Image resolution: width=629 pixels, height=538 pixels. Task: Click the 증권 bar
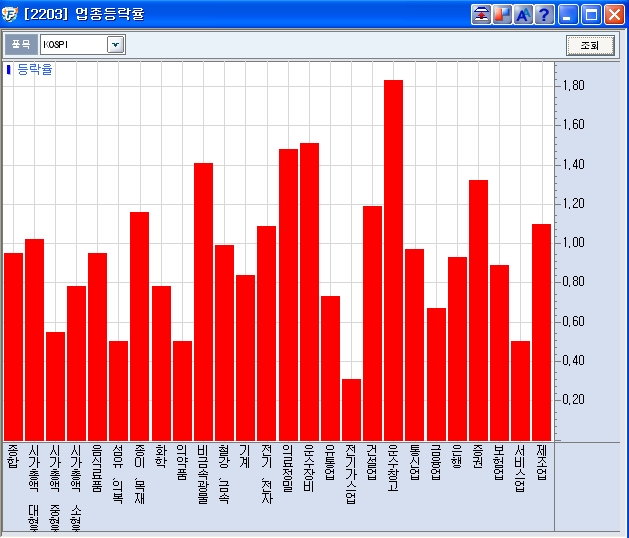pos(478,310)
